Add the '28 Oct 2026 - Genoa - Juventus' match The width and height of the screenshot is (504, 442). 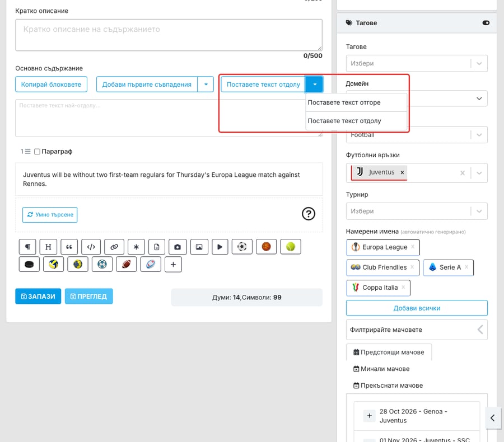click(370, 416)
